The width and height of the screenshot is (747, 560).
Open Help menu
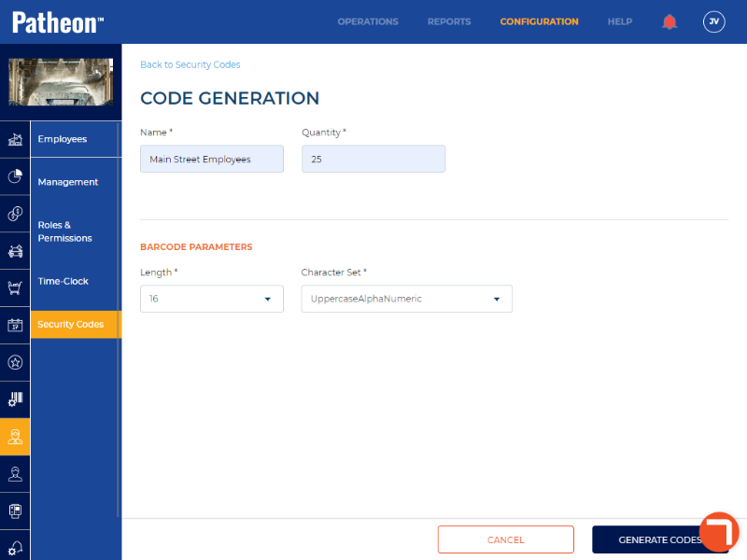click(x=620, y=21)
